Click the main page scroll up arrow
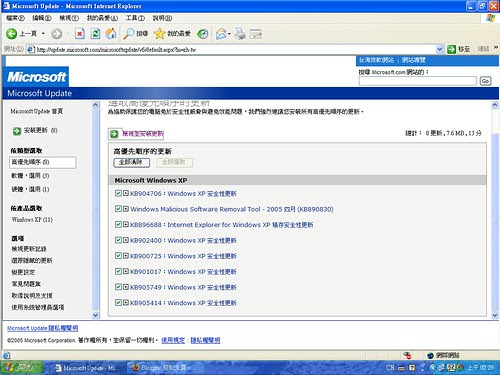The height and width of the screenshot is (375, 500). 495,105
